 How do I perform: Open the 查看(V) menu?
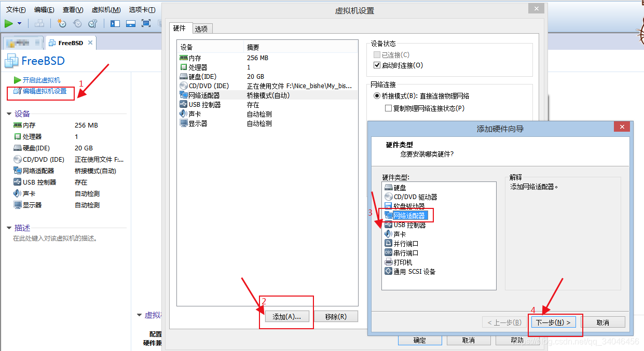(73, 10)
